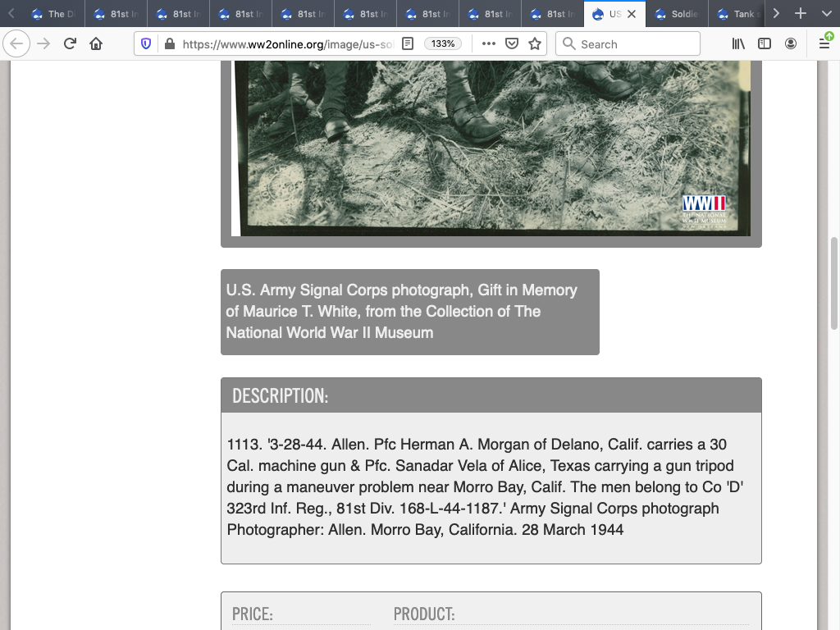This screenshot has height=630, width=840.
Task: Reload the current page
Action: coord(70,43)
